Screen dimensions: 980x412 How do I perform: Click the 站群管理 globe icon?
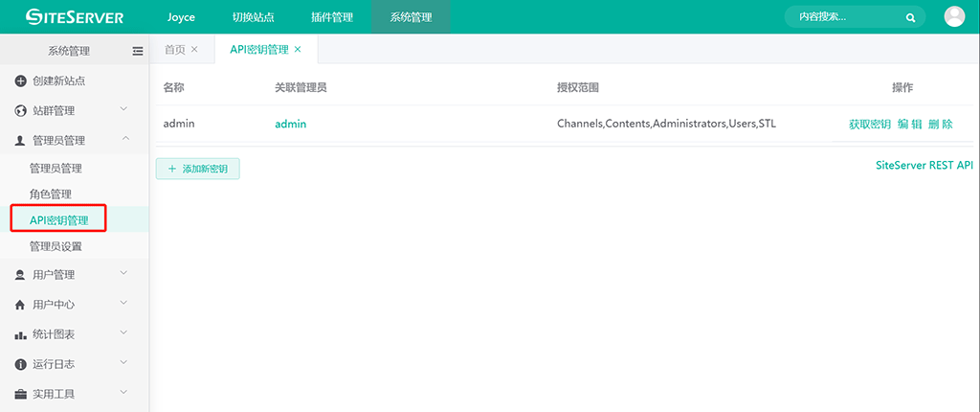(20, 111)
